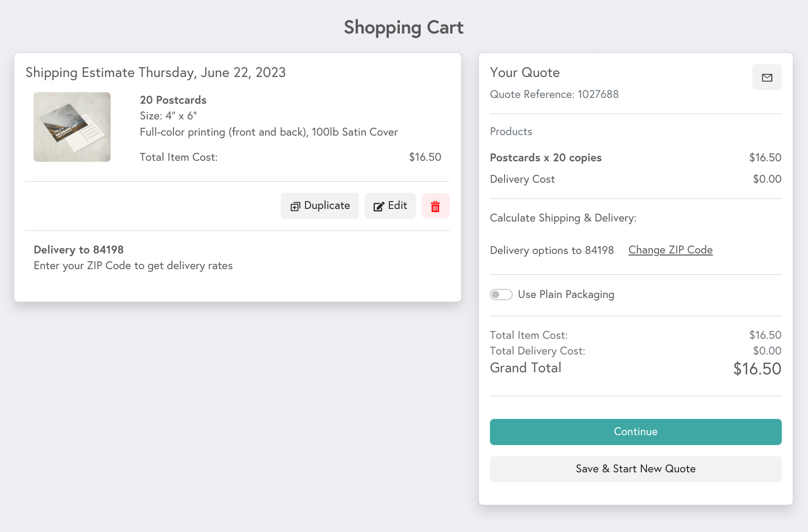Click the Calculate Shipping & Delivery label
The image size is (808, 532).
[x=563, y=218]
